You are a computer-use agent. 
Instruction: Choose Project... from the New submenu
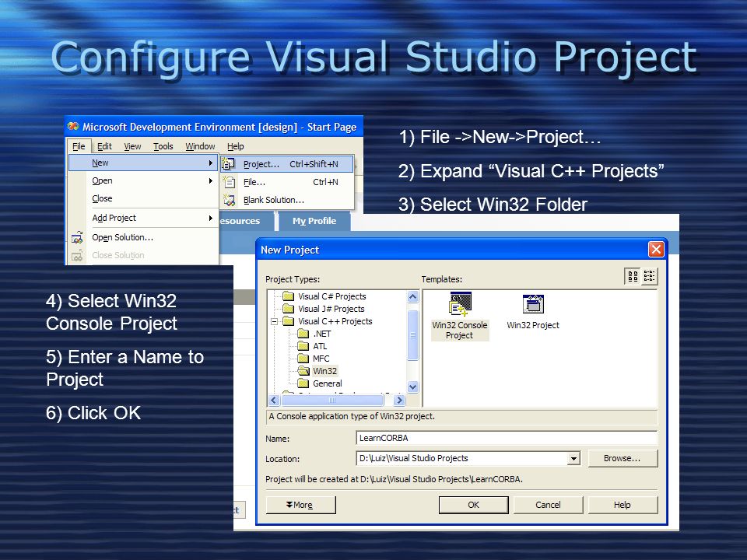click(x=287, y=164)
